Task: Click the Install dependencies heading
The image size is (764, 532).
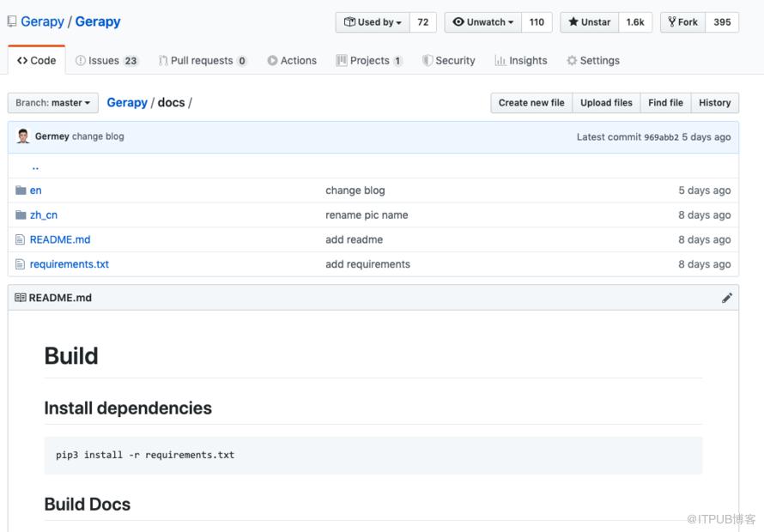Action: tap(128, 408)
